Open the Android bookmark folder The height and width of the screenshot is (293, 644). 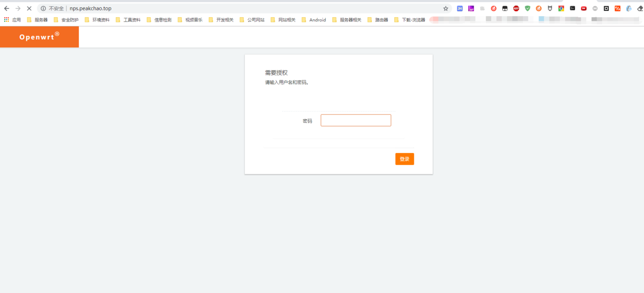point(314,20)
